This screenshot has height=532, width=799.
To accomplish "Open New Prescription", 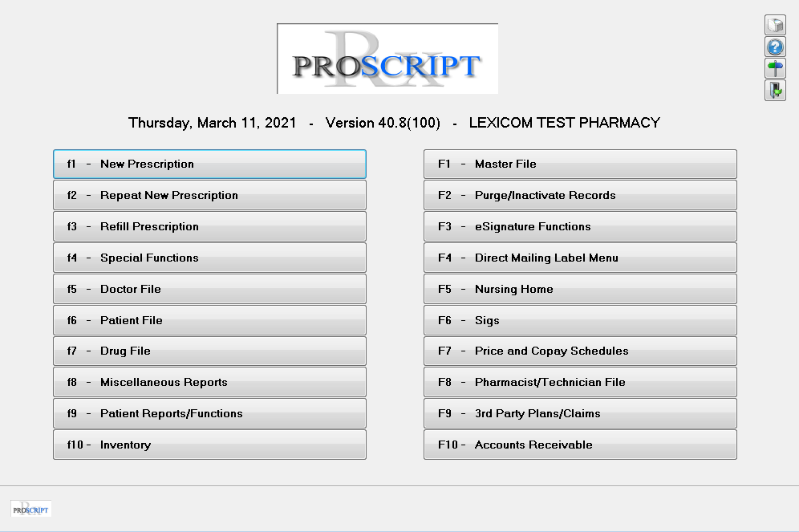I will (x=209, y=164).
